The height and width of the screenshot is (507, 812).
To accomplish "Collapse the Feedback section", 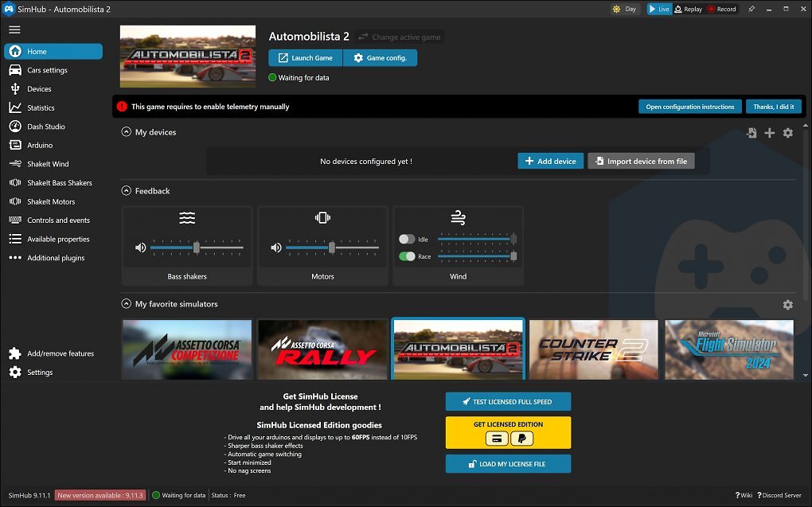I will 126,190.
